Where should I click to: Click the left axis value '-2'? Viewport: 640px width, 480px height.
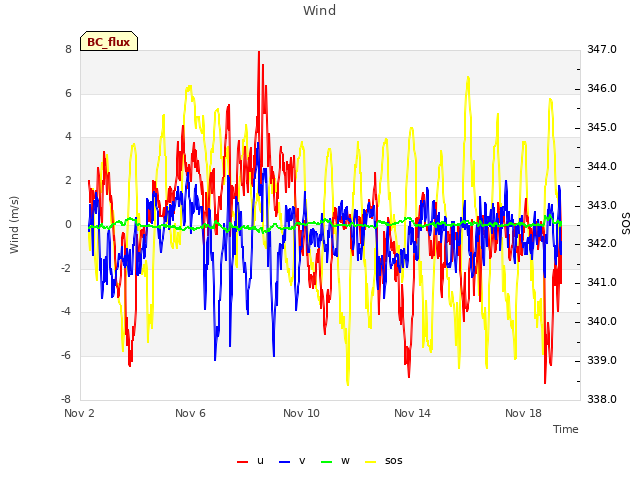(x=67, y=268)
